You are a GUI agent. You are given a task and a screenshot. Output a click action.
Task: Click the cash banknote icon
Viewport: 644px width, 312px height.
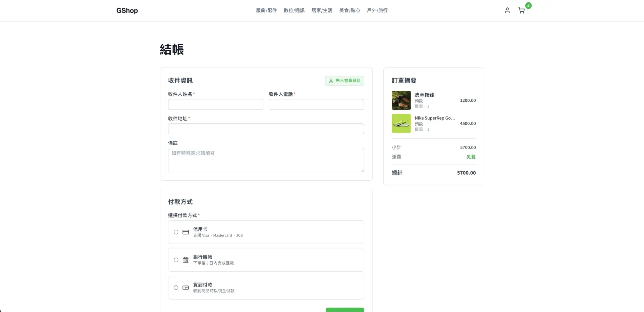[x=185, y=287]
